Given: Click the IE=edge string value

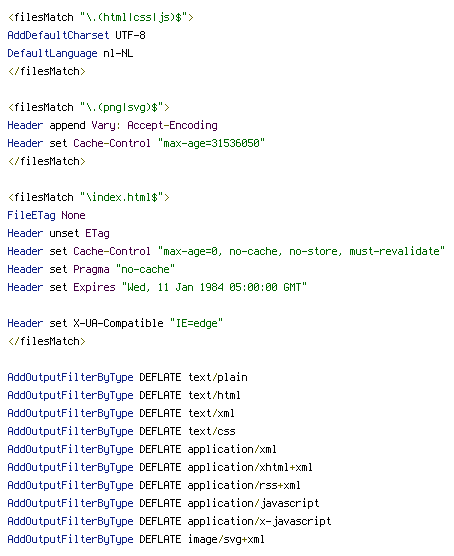Looking at the screenshot, I should (196, 323).
